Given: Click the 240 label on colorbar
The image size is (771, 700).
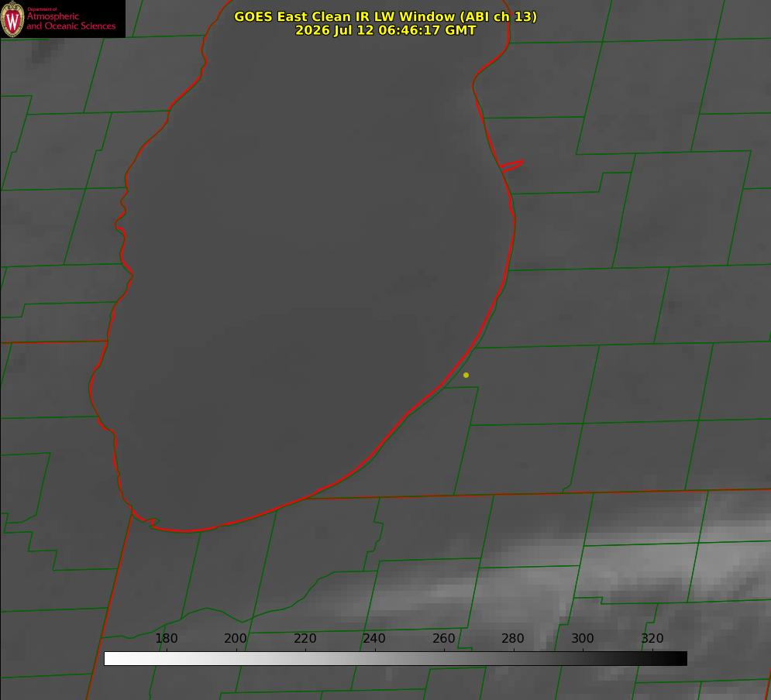Looking at the screenshot, I should pos(374,638).
